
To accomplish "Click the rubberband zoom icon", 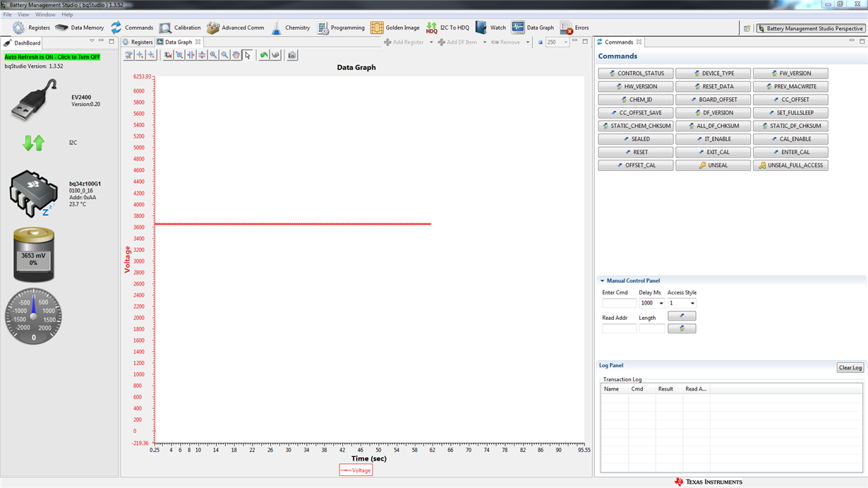I will [x=179, y=55].
